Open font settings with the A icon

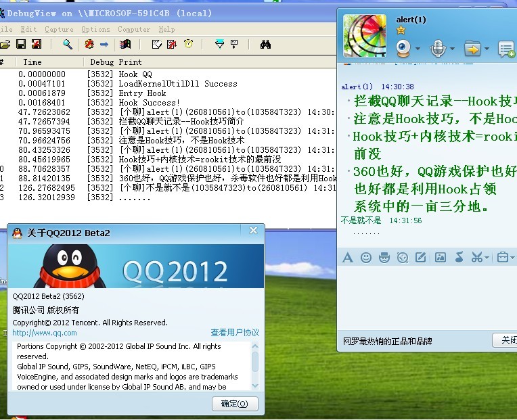[x=348, y=257]
